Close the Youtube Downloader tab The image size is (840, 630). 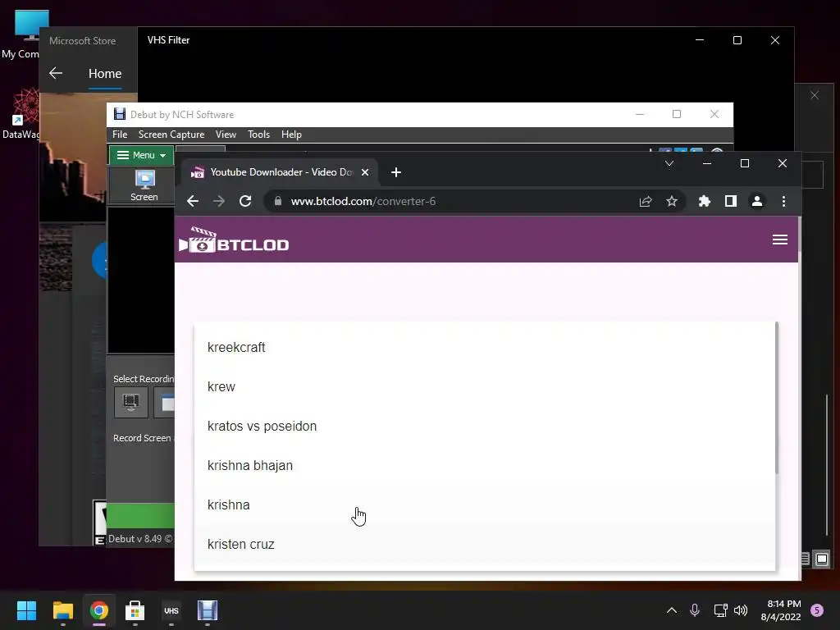click(365, 172)
